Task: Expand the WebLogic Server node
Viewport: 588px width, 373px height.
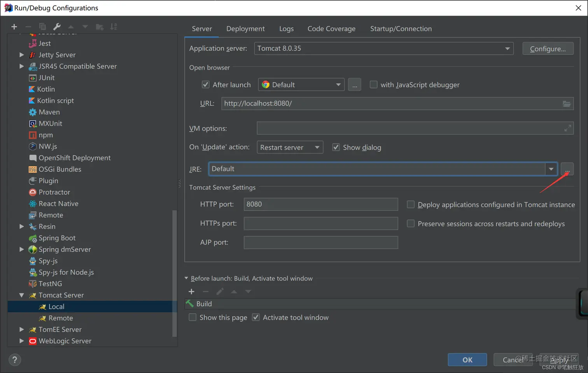Action: [22, 341]
